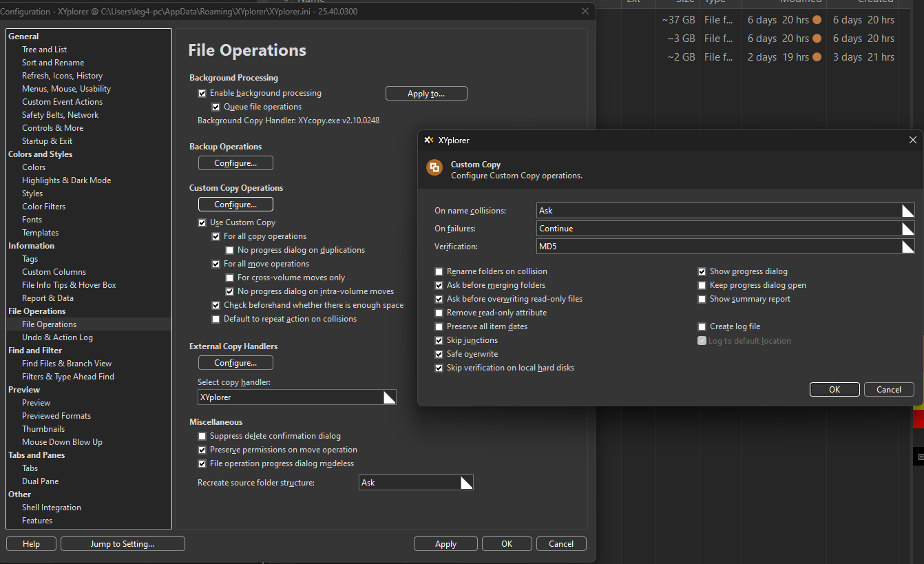Open Verification dropdown showing MD5

tap(725, 247)
